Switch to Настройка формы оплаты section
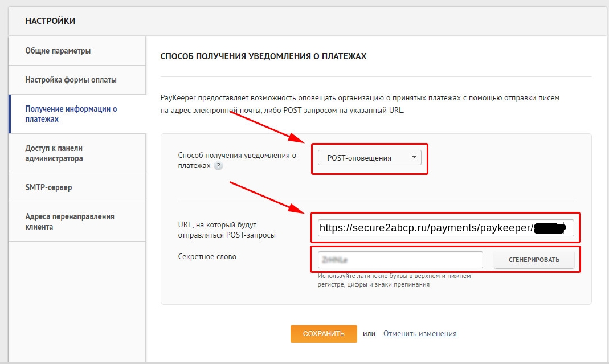Screen dimensions: 609x364 (71, 80)
